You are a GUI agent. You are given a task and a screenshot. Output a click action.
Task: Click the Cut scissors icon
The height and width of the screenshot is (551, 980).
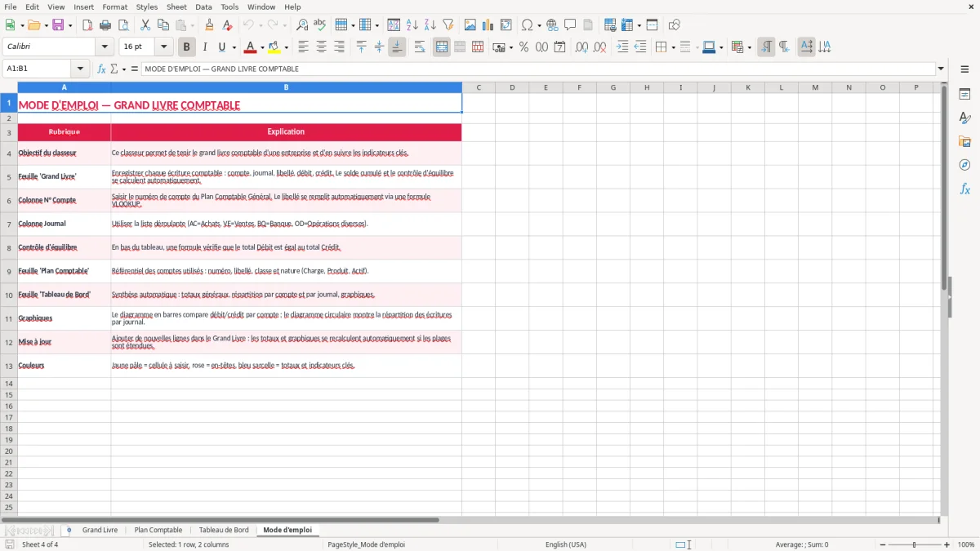pyautogui.click(x=145, y=25)
